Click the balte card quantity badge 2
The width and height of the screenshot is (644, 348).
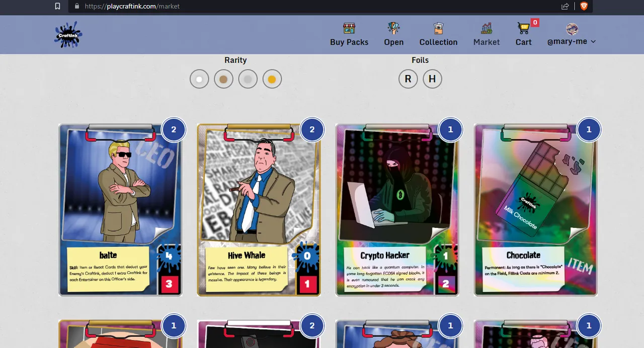pos(174,130)
